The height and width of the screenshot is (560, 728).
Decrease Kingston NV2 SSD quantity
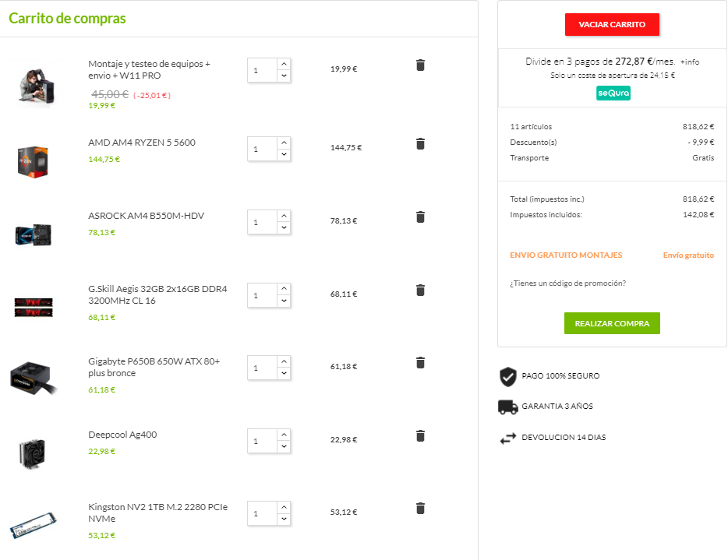pyautogui.click(x=284, y=519)
